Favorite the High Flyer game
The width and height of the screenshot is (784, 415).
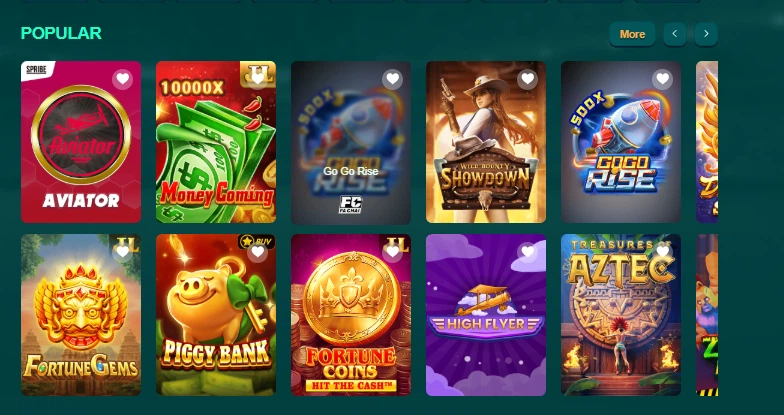528,252
